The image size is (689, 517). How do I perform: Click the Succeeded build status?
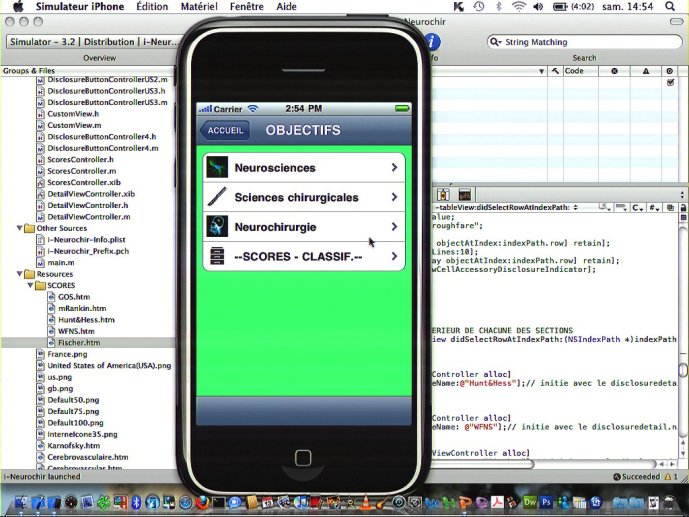636,477
